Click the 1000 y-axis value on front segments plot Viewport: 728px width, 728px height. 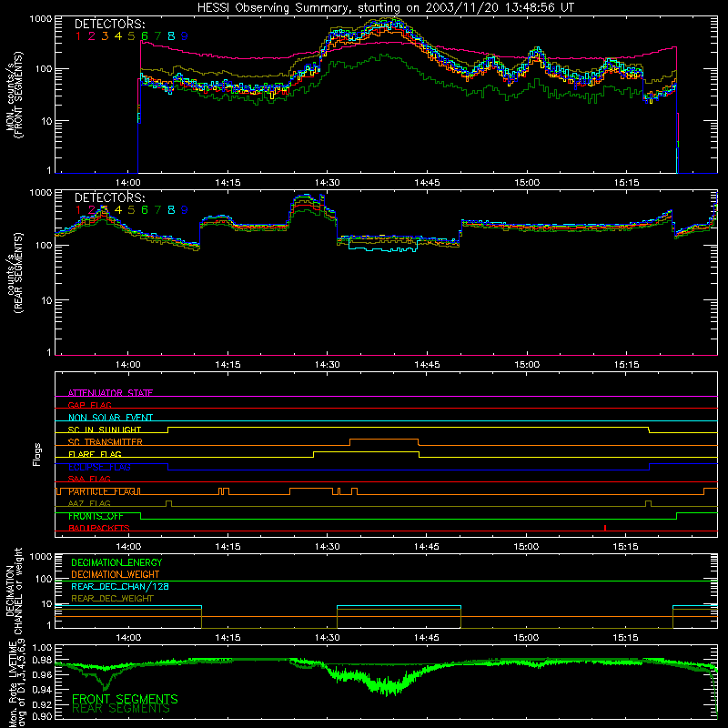point(41,19)
